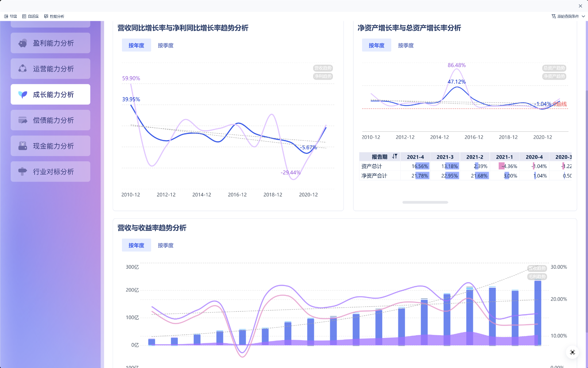
Task: Toggle 毛利趋势 legend in revenue chart
Action: tap(537, 277)
